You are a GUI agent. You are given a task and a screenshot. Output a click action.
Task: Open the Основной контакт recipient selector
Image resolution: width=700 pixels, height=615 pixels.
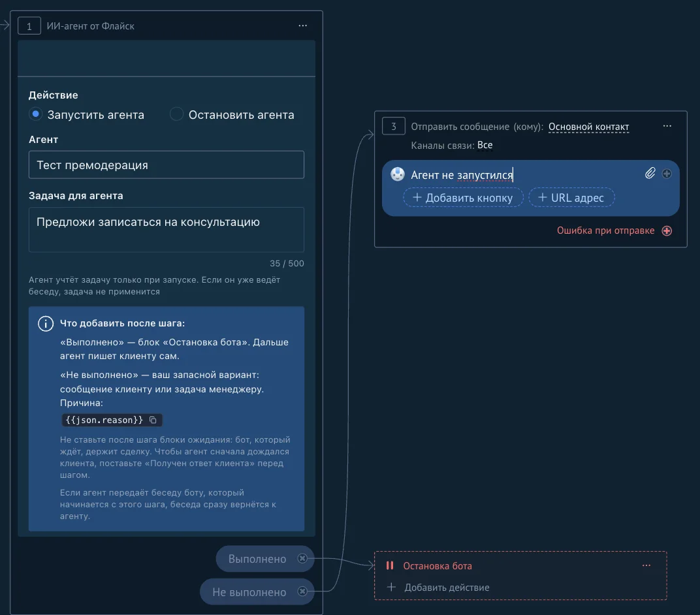tap(588, 127)
